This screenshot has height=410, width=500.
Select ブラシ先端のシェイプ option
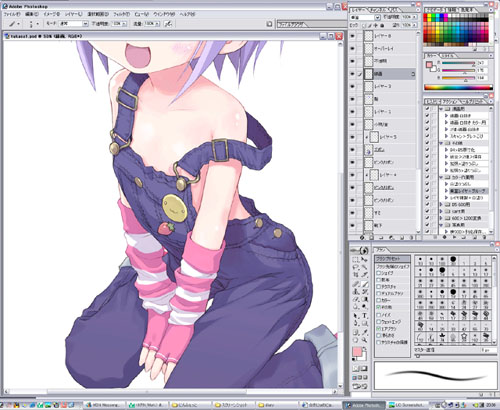392,267
